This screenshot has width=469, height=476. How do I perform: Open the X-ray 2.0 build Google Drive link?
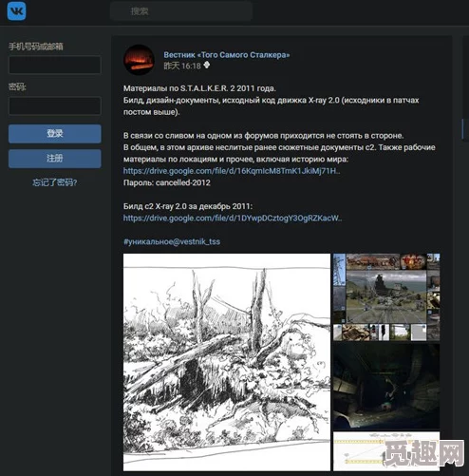tap(233, 218)
